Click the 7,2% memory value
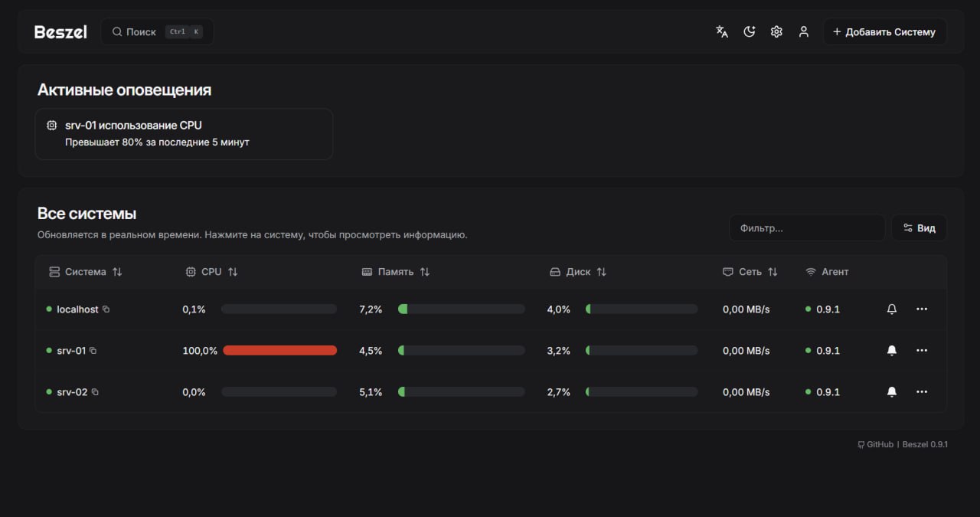 tap(371, 309)
